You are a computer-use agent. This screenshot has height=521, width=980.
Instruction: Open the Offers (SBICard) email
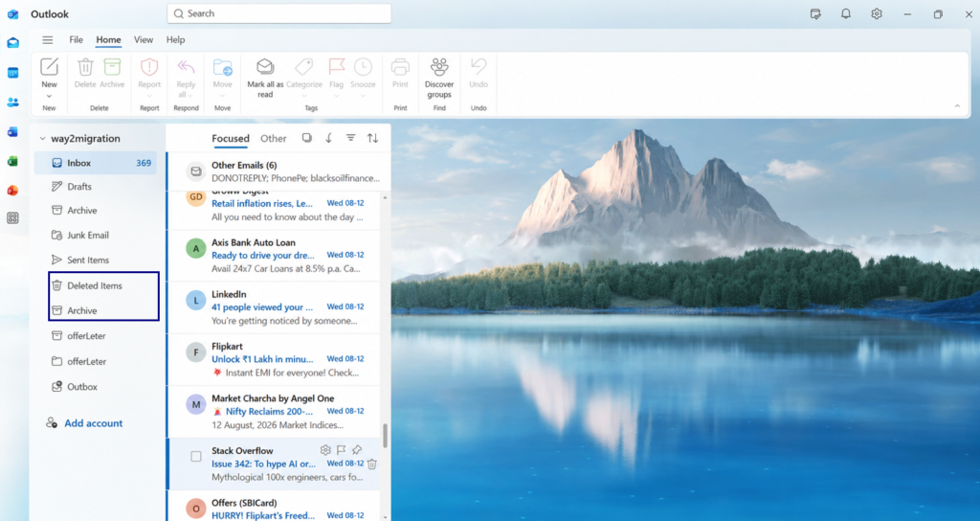click(274, 506)
